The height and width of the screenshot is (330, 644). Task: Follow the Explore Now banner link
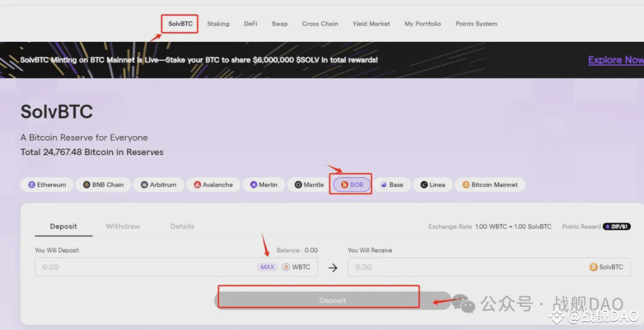click(615, 60)
